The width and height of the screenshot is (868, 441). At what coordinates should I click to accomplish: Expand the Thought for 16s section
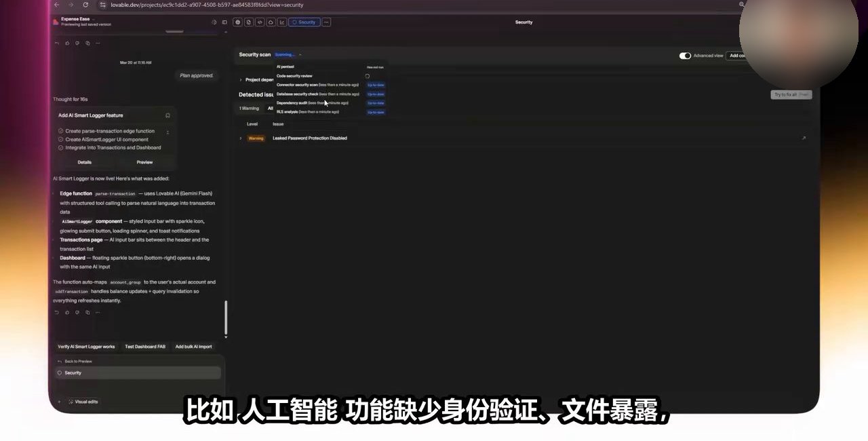(70, 99)
